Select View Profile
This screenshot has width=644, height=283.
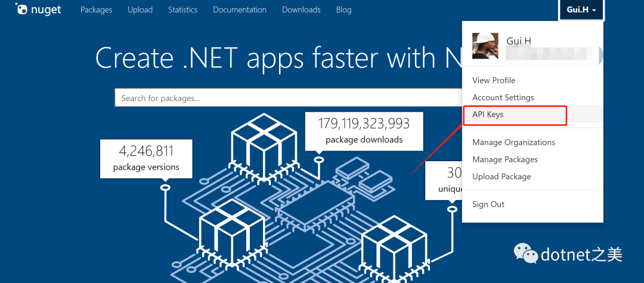coord(494,80)
